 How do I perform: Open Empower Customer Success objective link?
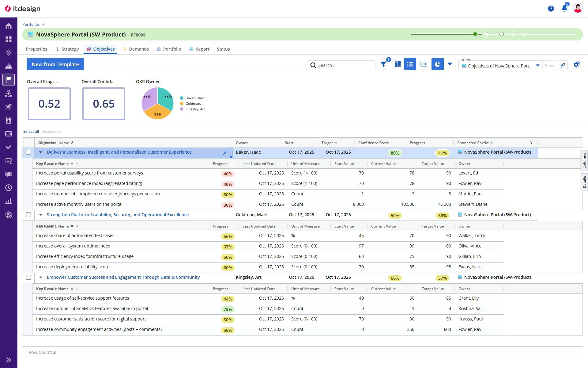click(x=123, y=277)
